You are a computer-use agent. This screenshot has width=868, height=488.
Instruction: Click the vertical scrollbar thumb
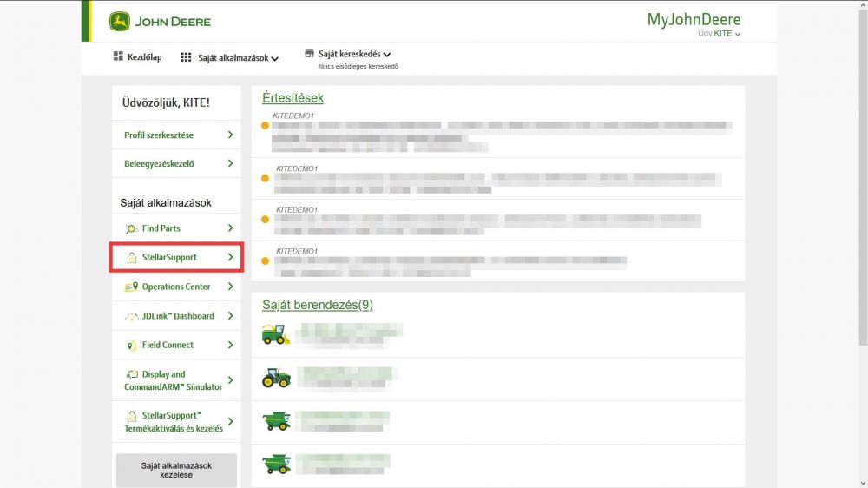tap(863, 177)
